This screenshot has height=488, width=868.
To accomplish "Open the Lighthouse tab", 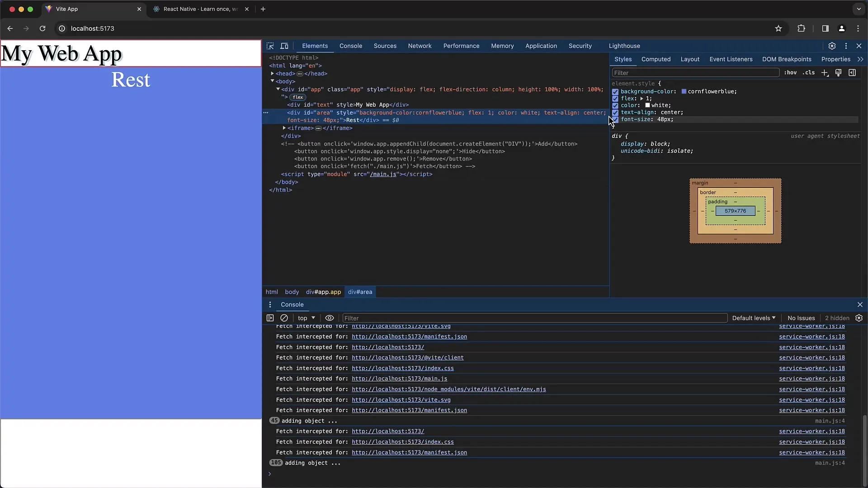I will [x=624, y=46].
